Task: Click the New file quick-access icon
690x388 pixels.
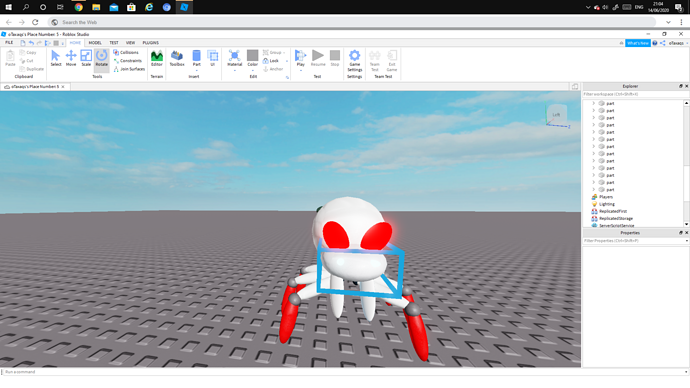Action: [23, 43]
